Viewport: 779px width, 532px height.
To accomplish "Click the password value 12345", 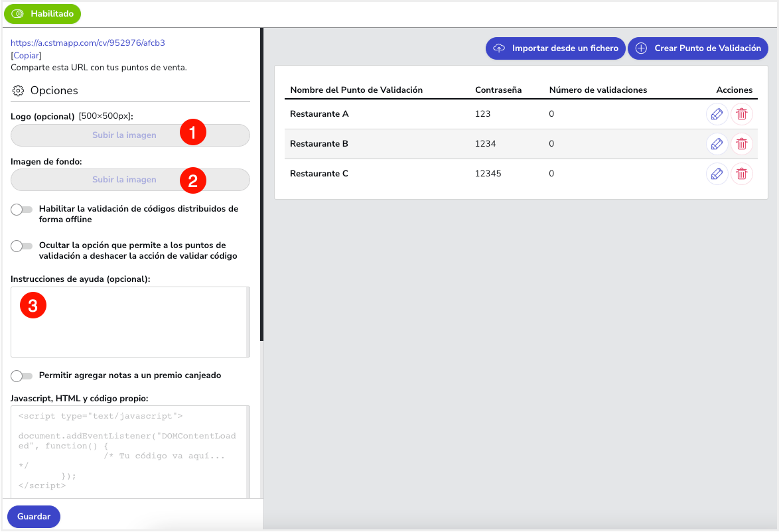I will pyautogui.click(x=488, y=173).
